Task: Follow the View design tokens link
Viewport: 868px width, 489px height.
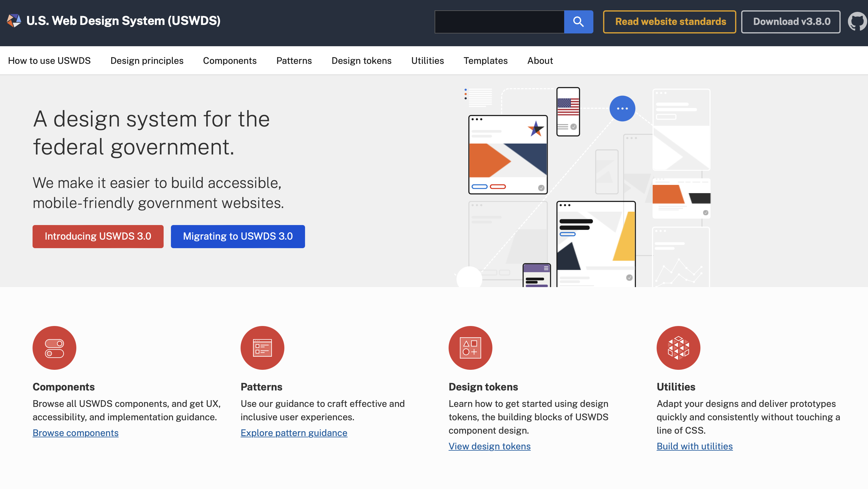Action: 489,446
